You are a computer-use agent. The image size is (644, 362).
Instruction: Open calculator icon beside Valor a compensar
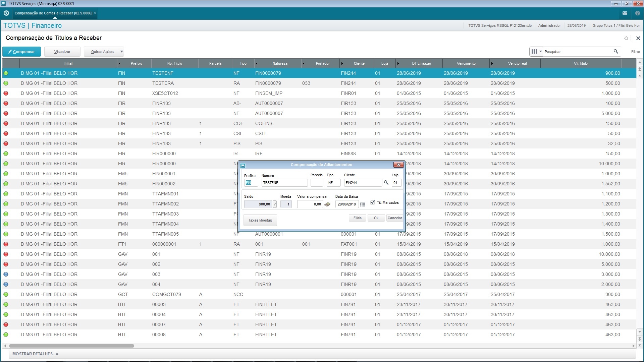[327, 204]
